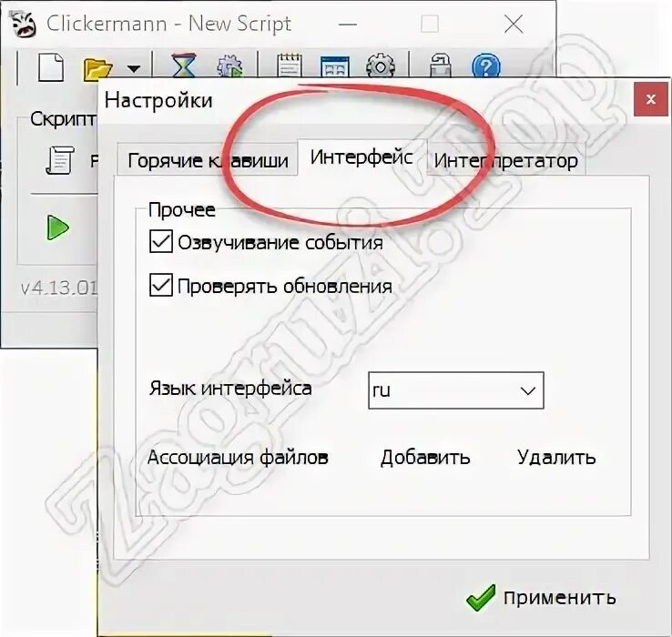This screenshot has width=672, height=637.
Task: Close the Настройки dialog with red X
Action: coord(650,99)
